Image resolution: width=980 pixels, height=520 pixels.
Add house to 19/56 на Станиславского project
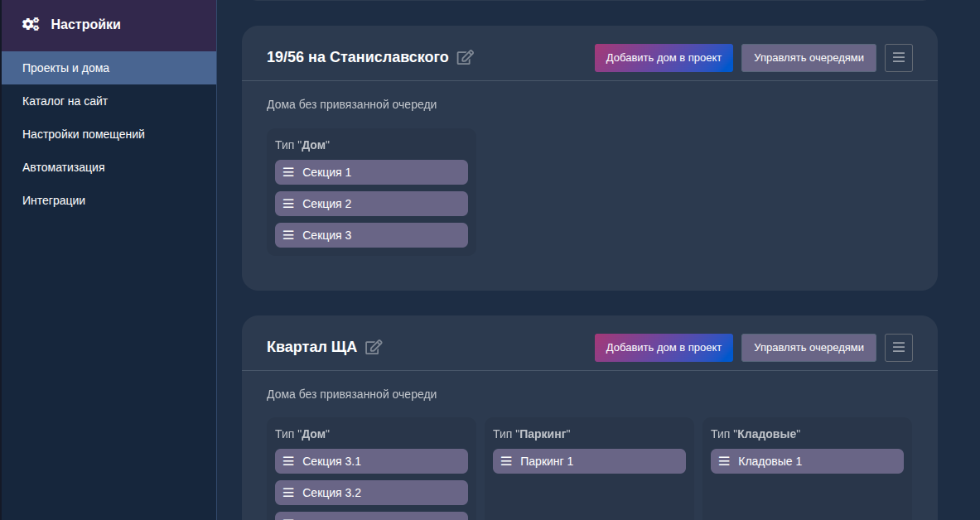pyautogui.click(x=664, y=57)
